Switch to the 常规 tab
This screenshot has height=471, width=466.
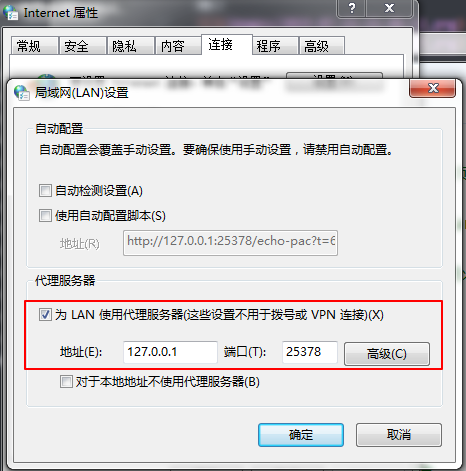point(35,46)
